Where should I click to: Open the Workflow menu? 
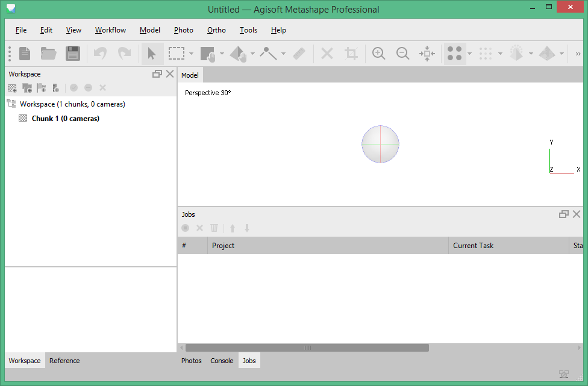(110, 30)
